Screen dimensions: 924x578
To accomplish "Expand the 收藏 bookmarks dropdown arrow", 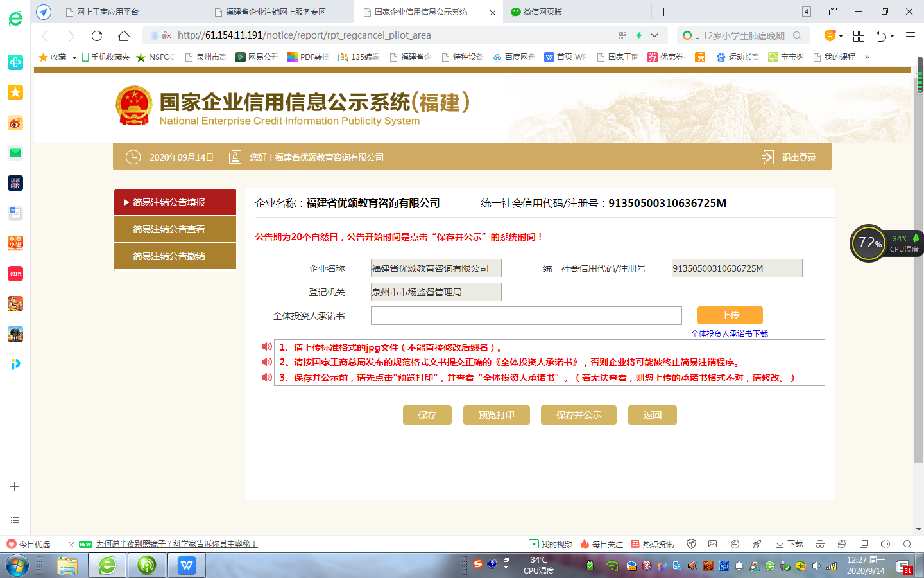I will click(74, 58).
